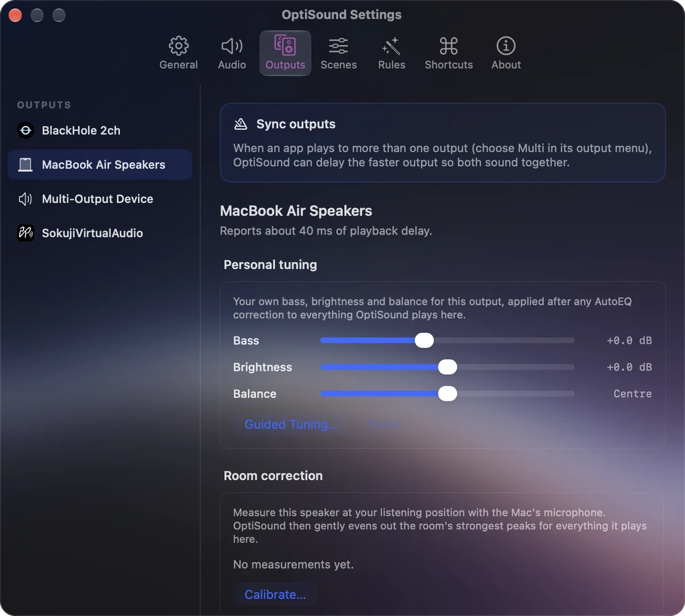Open the General settings tab

tap(179, 53)
